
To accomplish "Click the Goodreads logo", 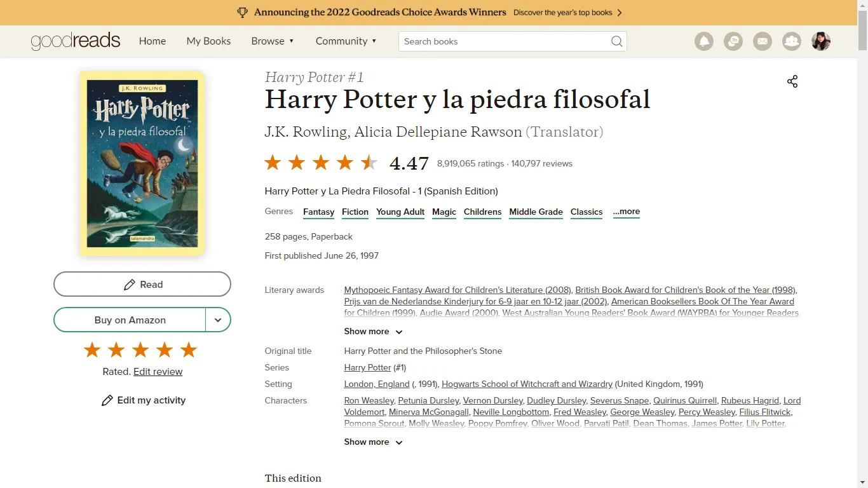I will pyautogui.click(x=76, y=41).
